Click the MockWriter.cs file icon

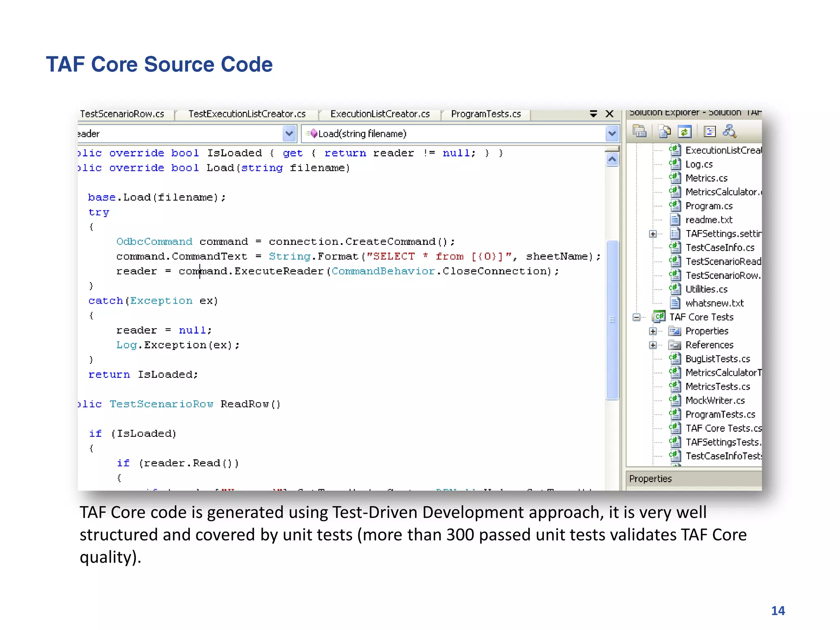[x=675, y=400]
